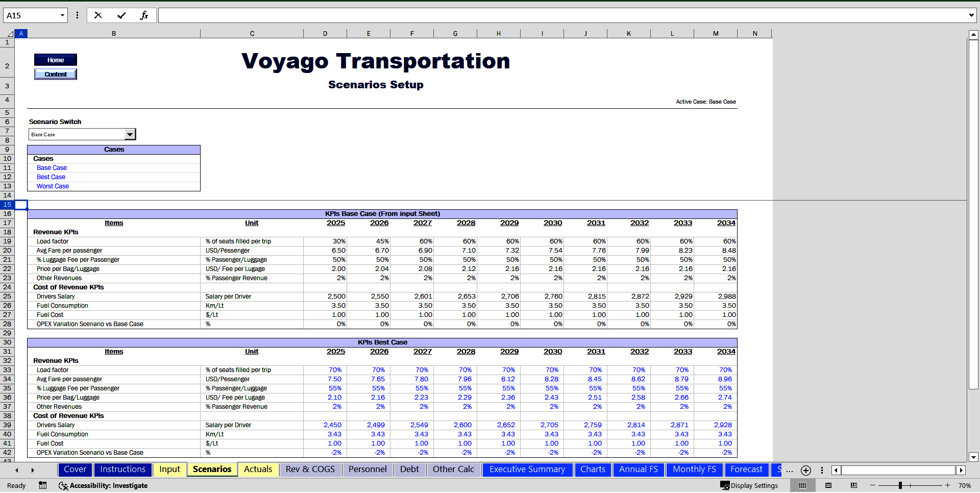Open the Personnel sheet tab
The height and width of the screenshot is (493, 980).
(367, 470)
